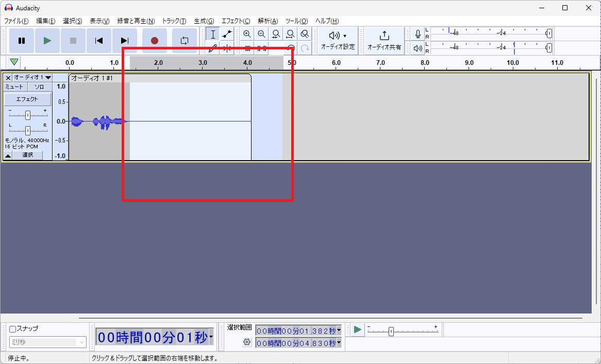Open the ミリ秒 snap unit combo box
Viewport: 601px width, 364px height.
(x=48, y=342)
